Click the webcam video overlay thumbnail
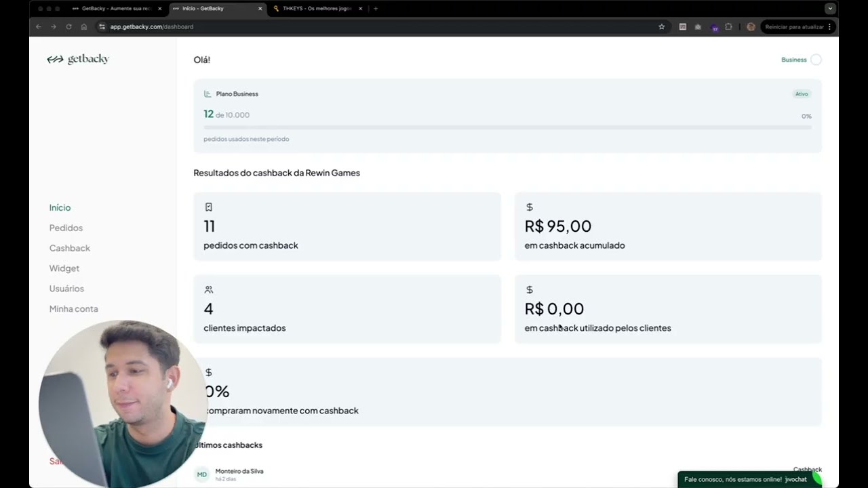Viewport: 868px width, 488px height. [122, 404]
